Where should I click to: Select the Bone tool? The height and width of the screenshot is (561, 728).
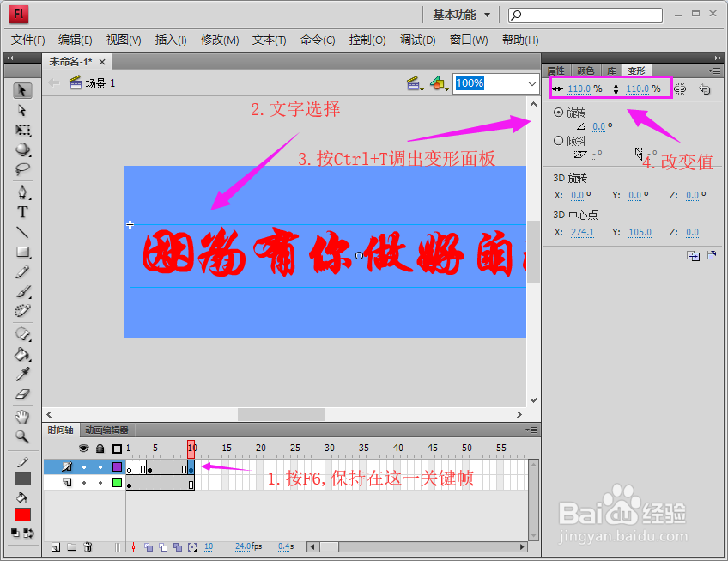[22, 334]
